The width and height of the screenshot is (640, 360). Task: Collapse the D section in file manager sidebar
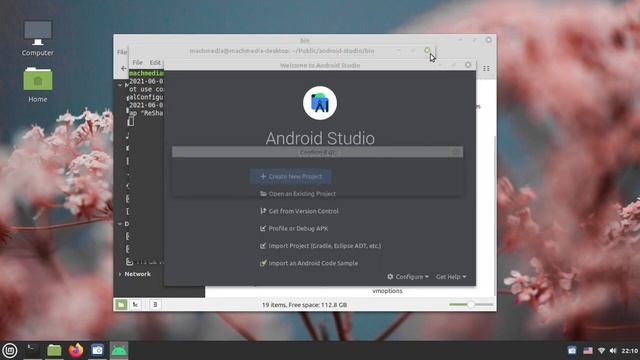click(x=120, y=224)
